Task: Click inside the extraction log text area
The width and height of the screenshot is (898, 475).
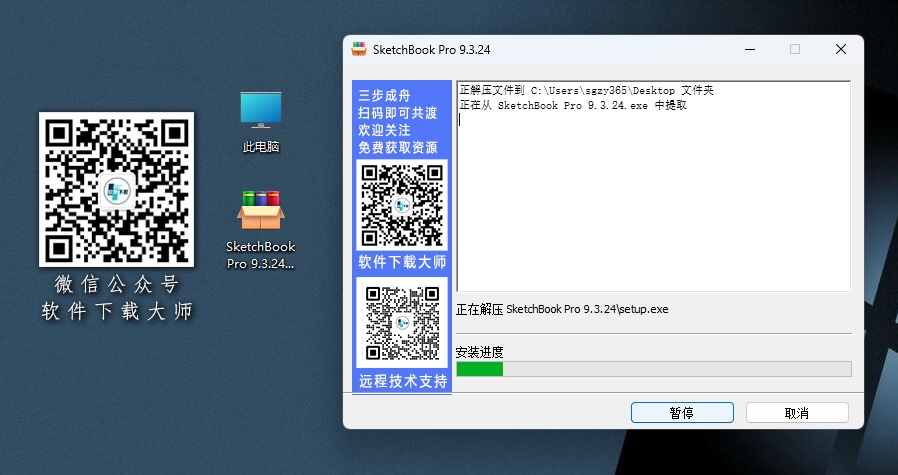Action: pyautogui.click(x=653, y=187)
